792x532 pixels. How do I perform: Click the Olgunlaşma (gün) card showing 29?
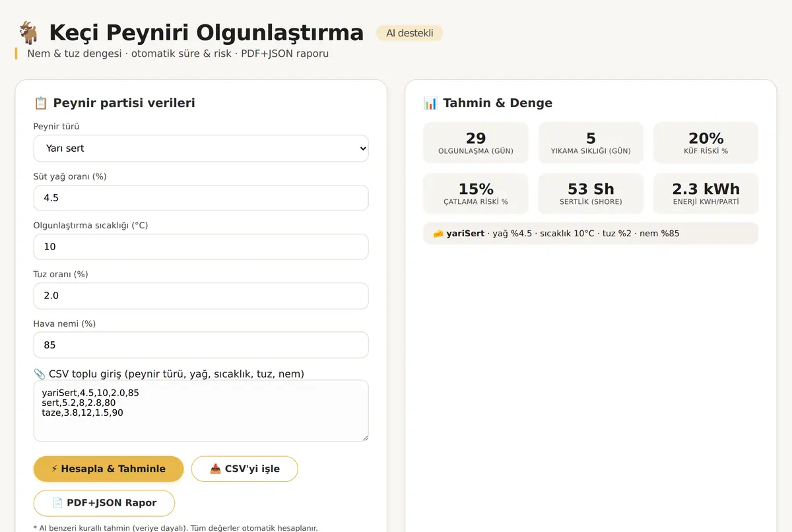tap(476, 143)
